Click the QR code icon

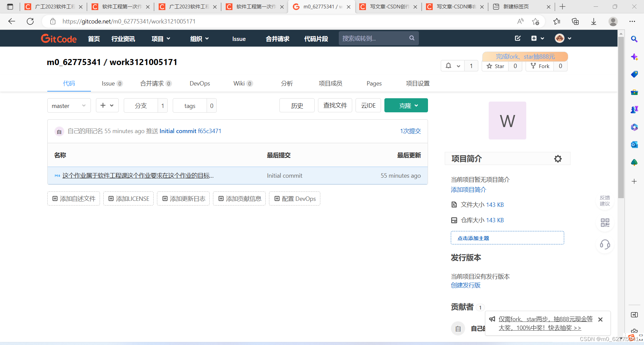coord(605,223)
